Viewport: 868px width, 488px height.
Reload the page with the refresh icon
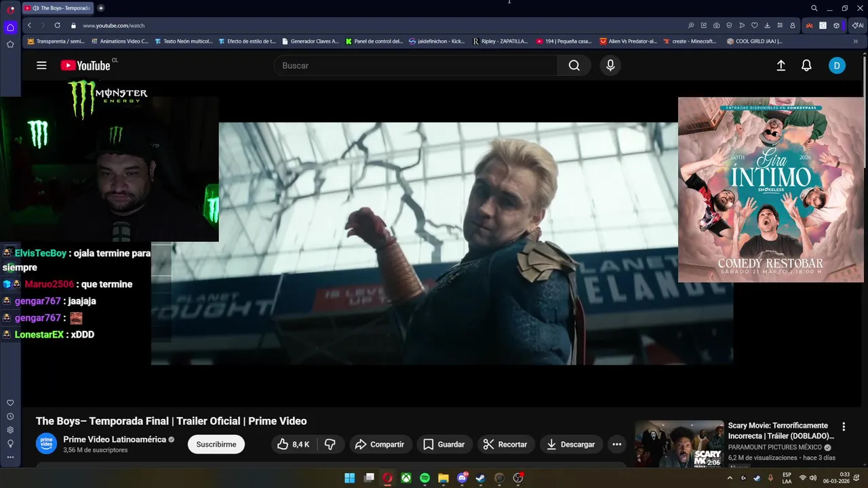[x=57, y=25]
